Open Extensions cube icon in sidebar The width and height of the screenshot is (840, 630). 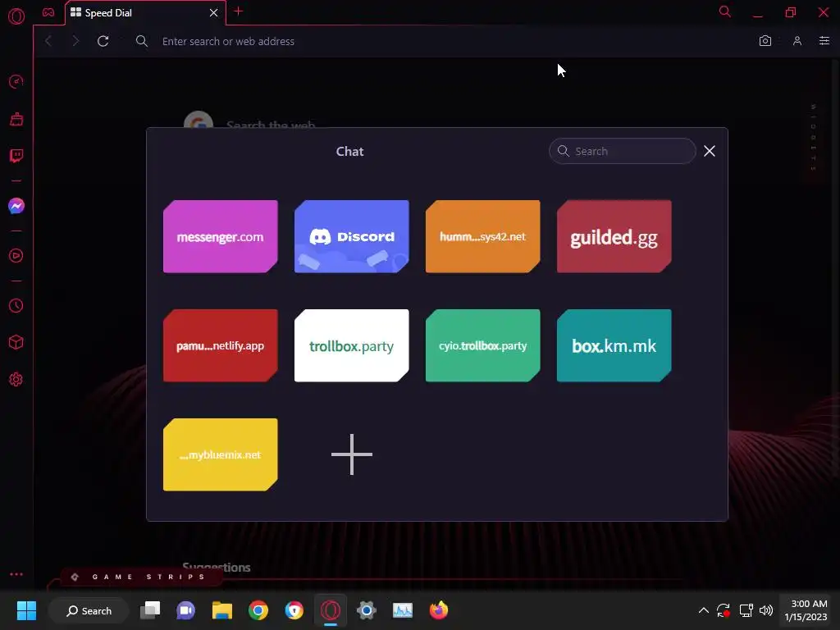point(16,342)
